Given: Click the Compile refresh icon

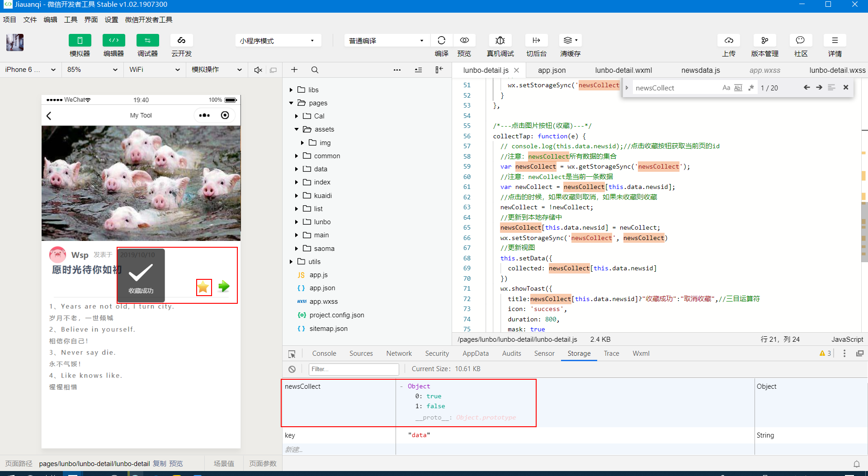Looking at the screenshot, I should (x=442, y=40).
